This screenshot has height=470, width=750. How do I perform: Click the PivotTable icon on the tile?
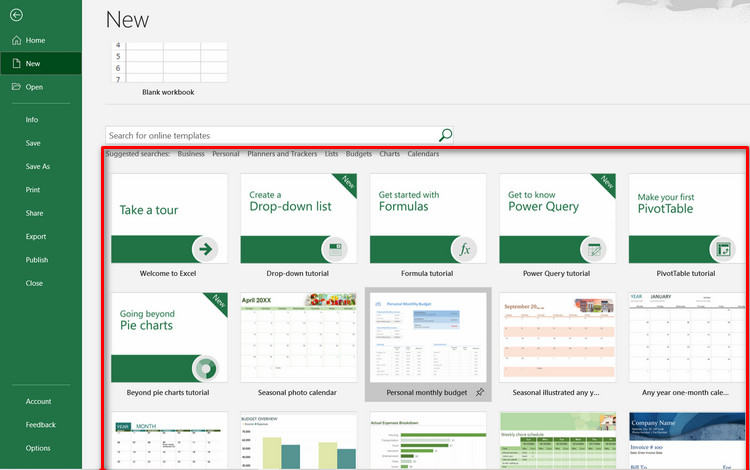pos(723,249)
